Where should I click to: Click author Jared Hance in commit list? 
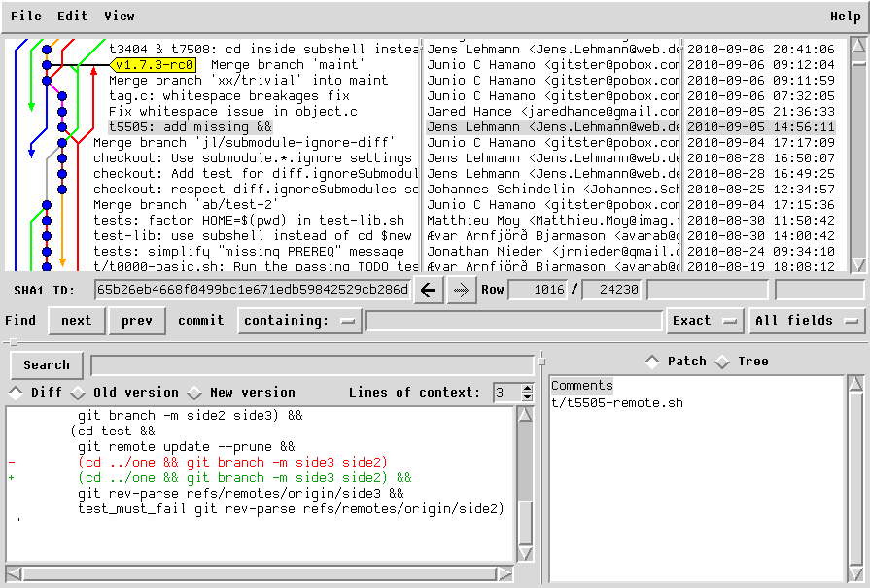pos(552,112)
